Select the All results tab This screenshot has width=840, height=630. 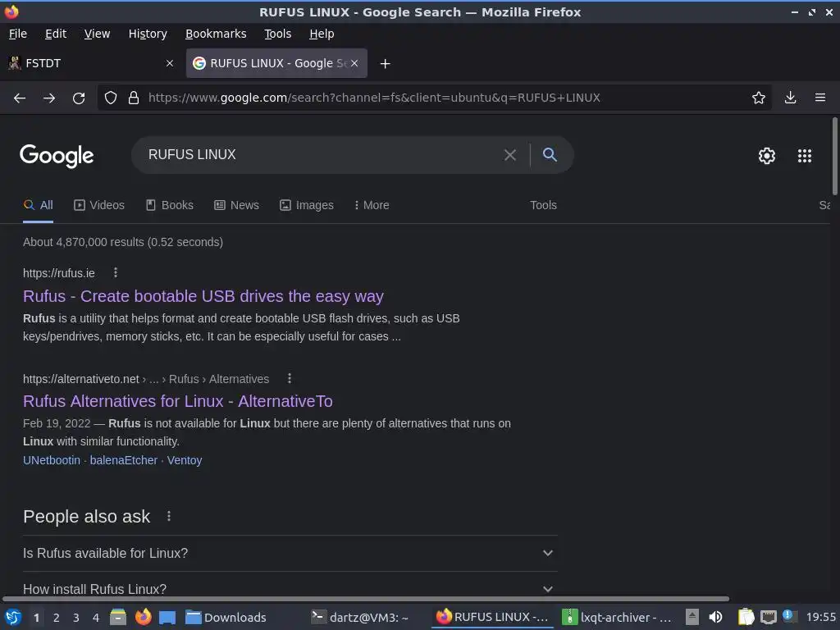(x=38, y=205)
